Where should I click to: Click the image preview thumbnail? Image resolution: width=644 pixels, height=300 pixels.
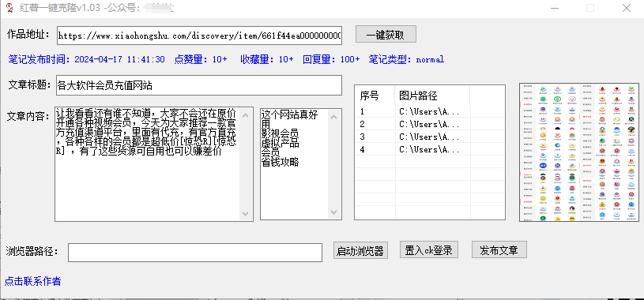click(x=579, y=152)
